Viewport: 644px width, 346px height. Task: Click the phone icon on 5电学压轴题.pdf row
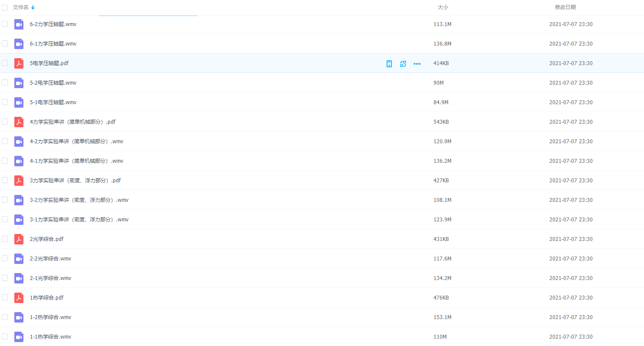click(x=389, y=64)
